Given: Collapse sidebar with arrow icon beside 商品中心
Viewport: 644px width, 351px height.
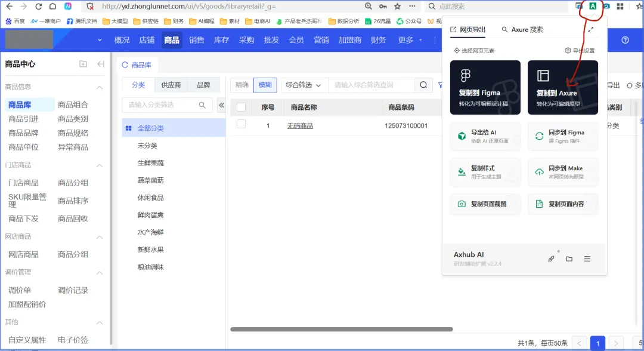Looking at the screenshot, I should point(101,64).
